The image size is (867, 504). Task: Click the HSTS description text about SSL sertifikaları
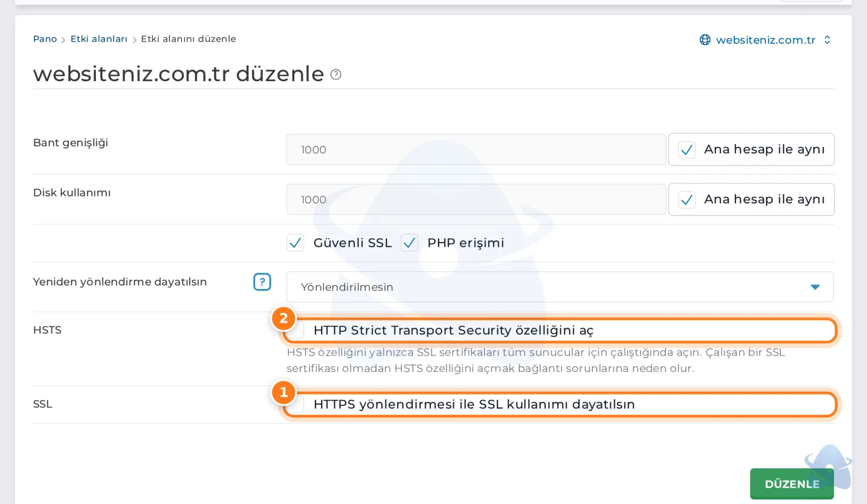pos(536,361)
